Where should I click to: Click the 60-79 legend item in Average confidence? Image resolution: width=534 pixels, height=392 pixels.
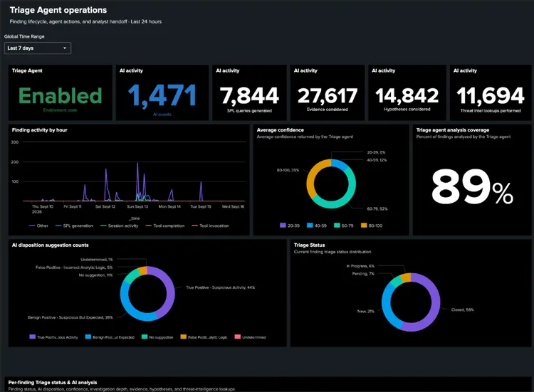click(344, 226)
